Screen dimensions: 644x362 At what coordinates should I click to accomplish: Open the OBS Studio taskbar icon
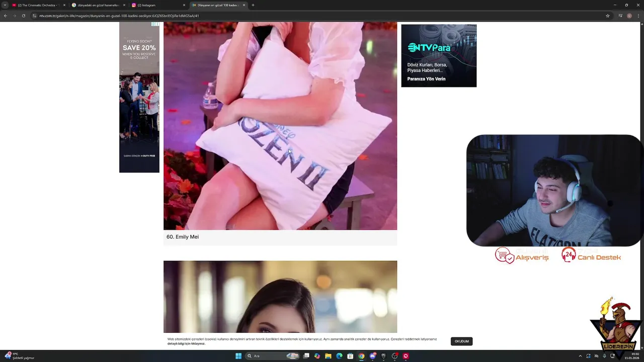click(x=394, y=356)
